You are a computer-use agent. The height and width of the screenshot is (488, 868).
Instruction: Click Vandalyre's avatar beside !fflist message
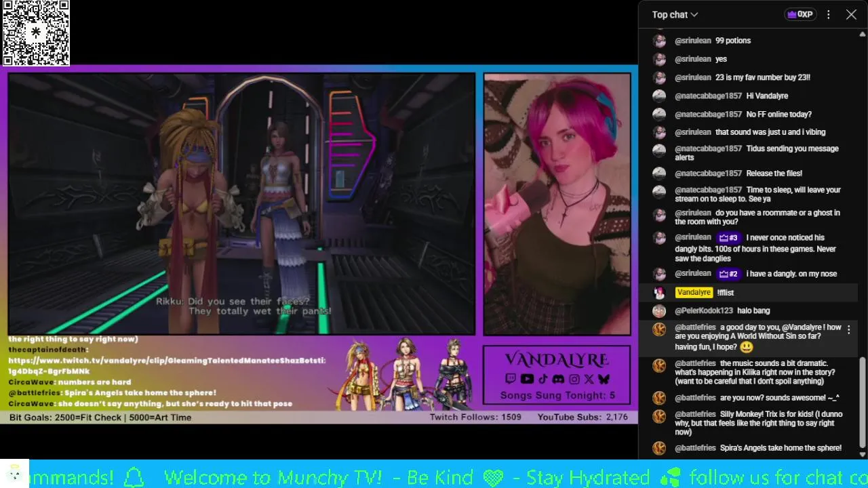point(659,293)
